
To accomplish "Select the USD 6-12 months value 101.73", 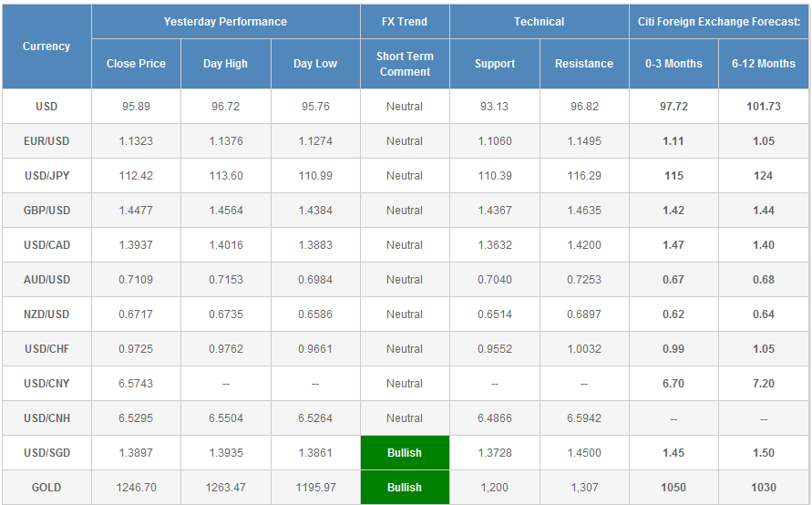I will tap(764, 107).
